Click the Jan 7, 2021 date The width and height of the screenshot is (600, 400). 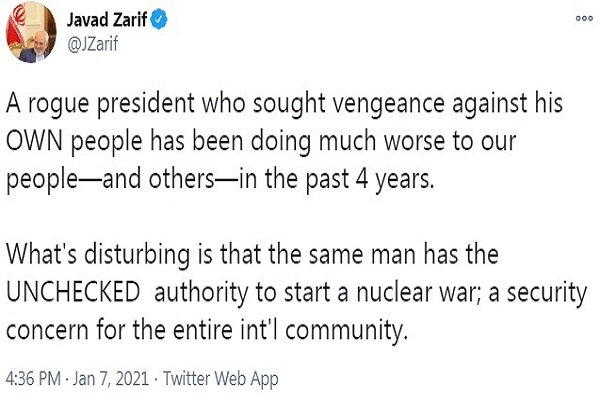[110, 379]
